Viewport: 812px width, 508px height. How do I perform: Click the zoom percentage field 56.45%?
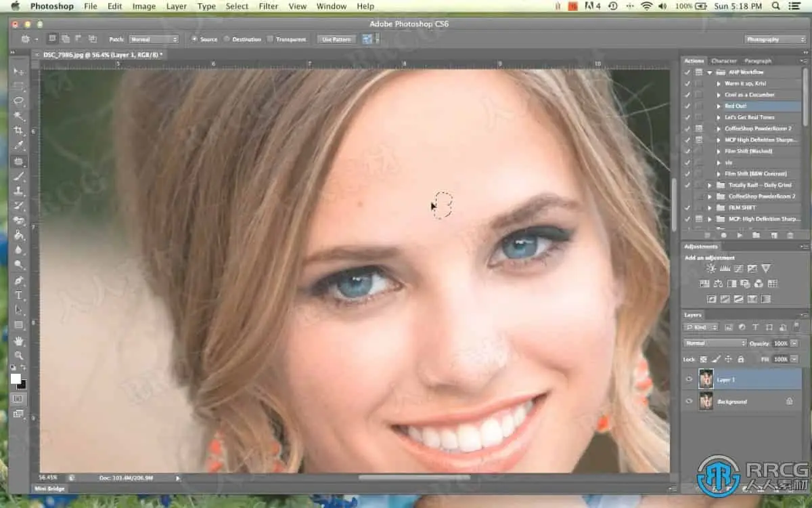pos(48,478)
